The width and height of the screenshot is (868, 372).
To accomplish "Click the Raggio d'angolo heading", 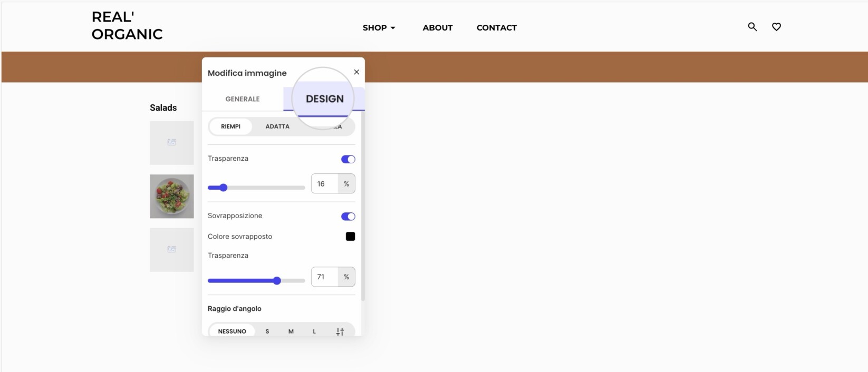I will [235, 309].
